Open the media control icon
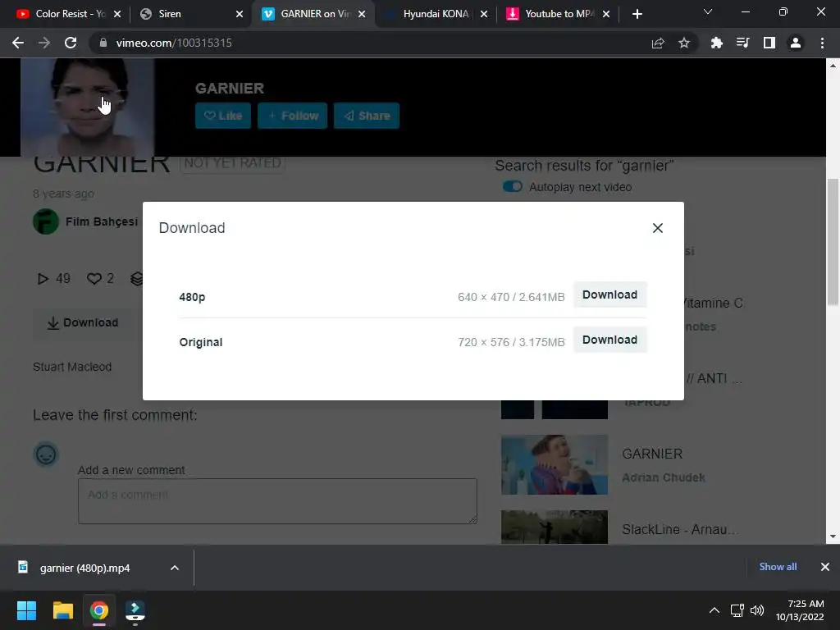The height and width of the screenshot is (630, 840). pyautogui.click(x=742, y=43)
